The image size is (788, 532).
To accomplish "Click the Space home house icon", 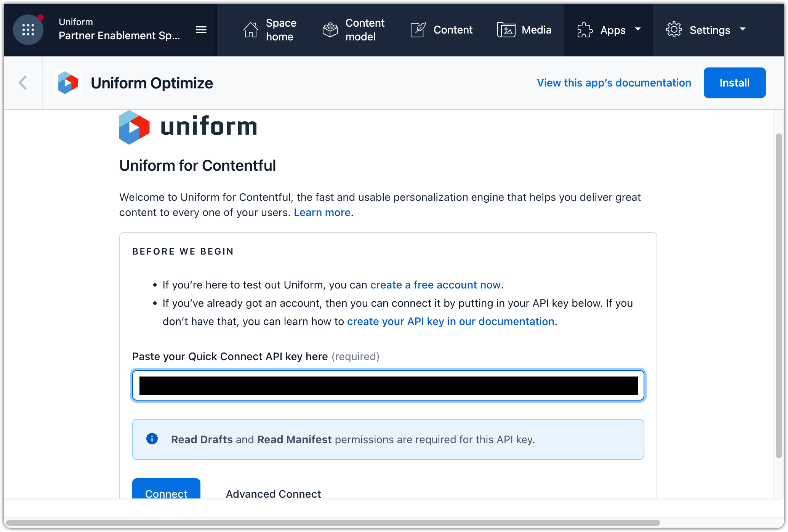I will click(x=250, y=30).
